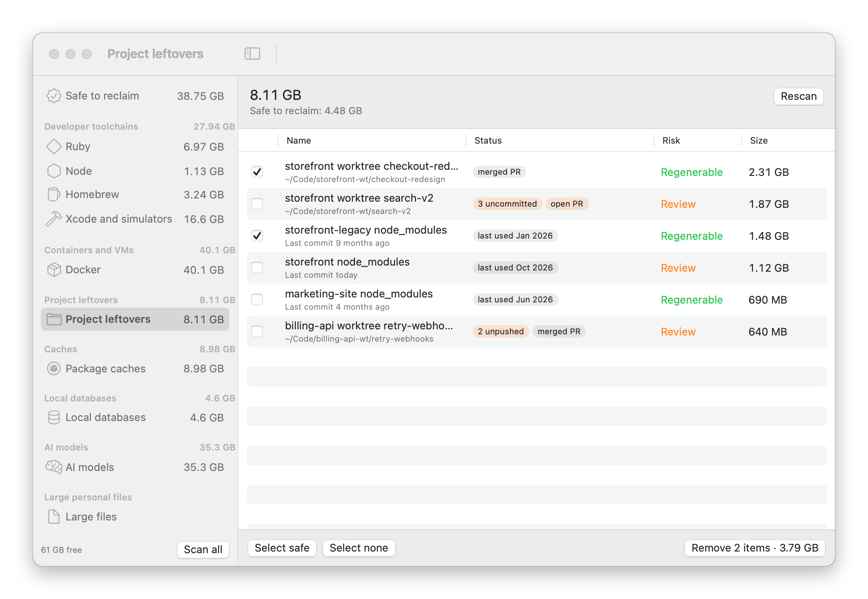Toggle the sidebar icon in the title bar

[252, 54]
